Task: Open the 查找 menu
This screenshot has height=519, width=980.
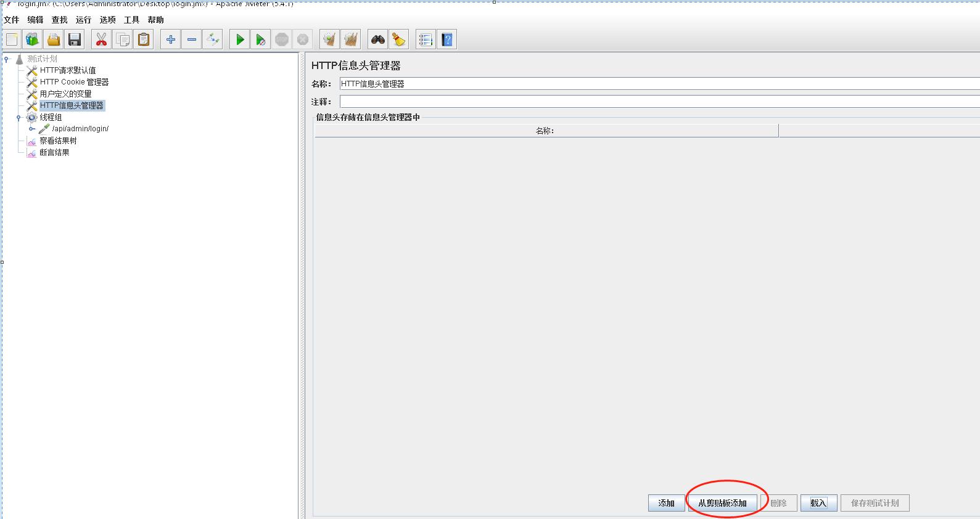Action: (60, 20)
